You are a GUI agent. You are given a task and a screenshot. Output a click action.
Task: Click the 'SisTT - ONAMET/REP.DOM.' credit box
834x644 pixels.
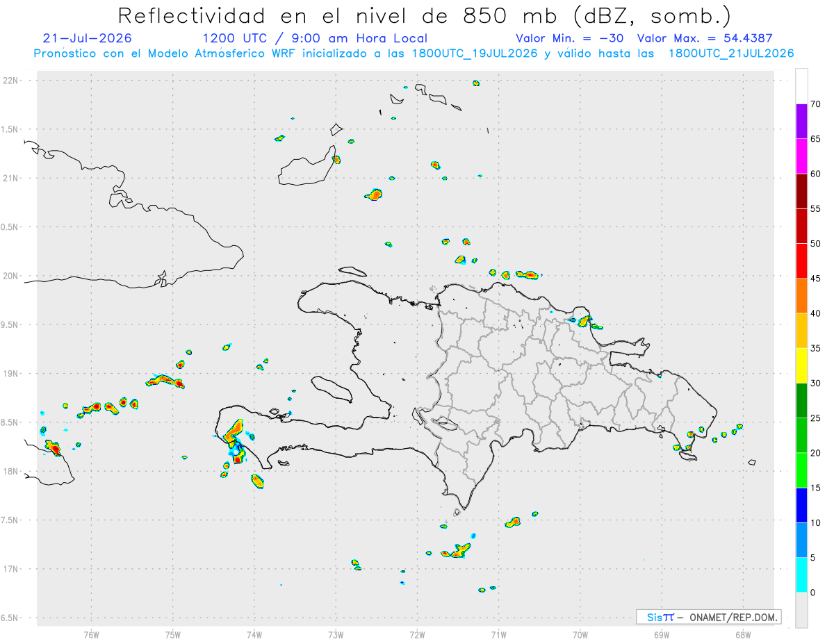coord(709,617)
